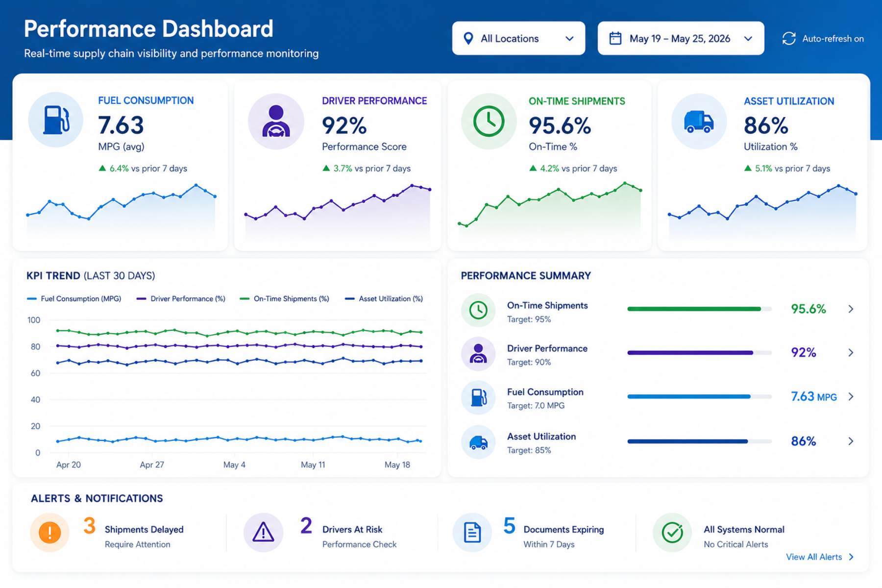This screenshot has width=882, height=588.
Task: Click the chevron arrow in All Locations selector
Action: (569, 39)
